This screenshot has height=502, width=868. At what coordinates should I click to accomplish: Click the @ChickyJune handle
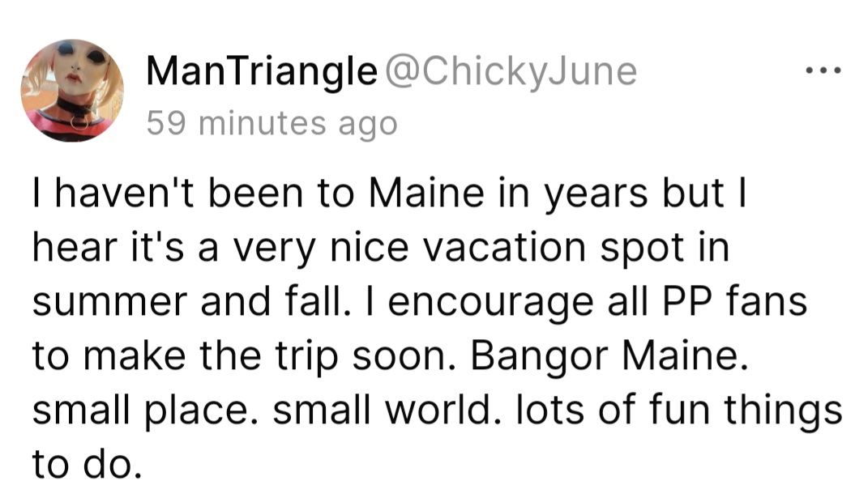pyautogui.click(x=511, y=73)
